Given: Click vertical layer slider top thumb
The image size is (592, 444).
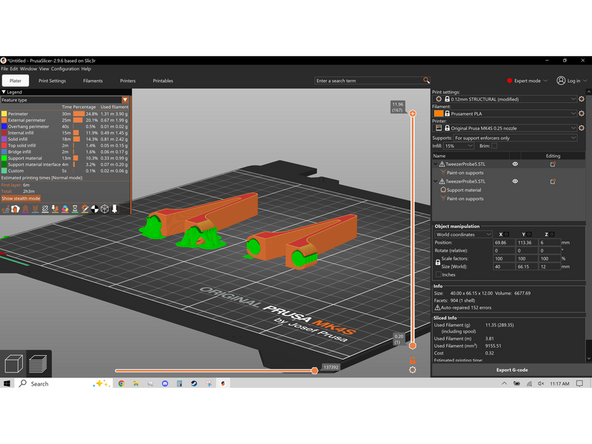Looking at the screenshot, I should [x=413, y=113].
